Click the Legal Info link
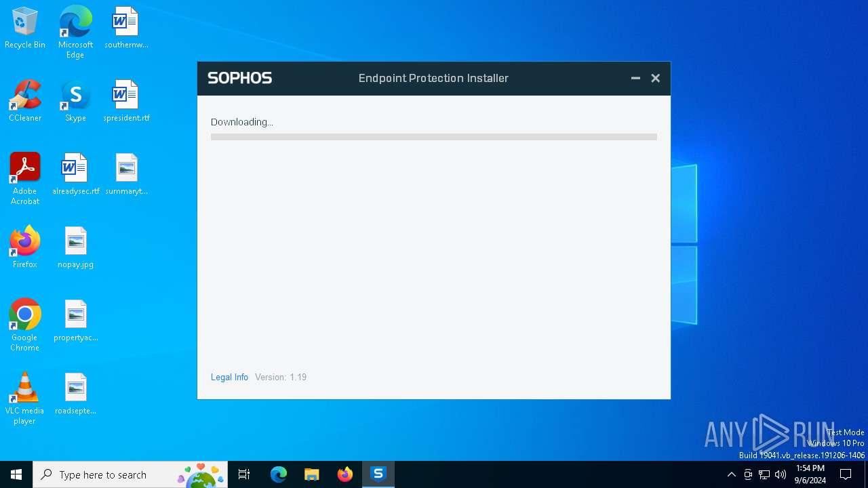 229,377
